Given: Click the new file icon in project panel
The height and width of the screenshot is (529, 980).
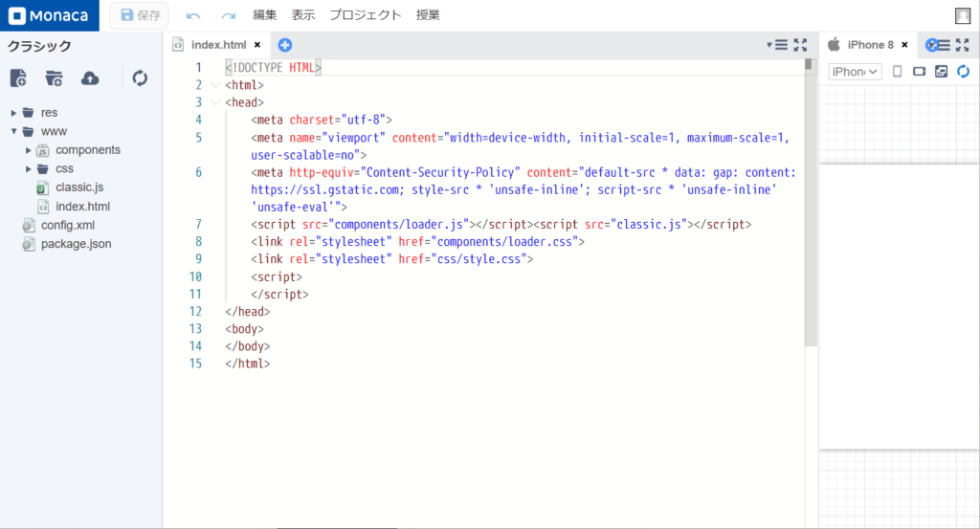Looking at the screenshot, I should pos(18,78).
